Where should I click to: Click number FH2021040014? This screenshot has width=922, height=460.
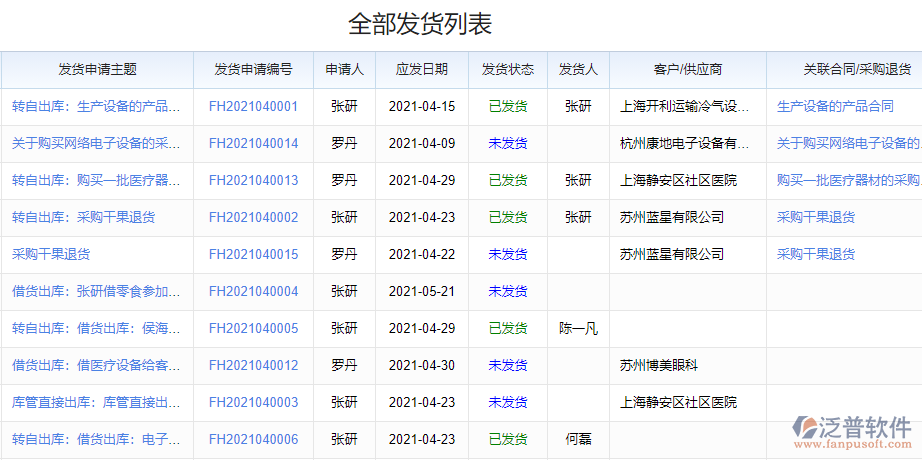pyautogui.click(x=253, y=144)
